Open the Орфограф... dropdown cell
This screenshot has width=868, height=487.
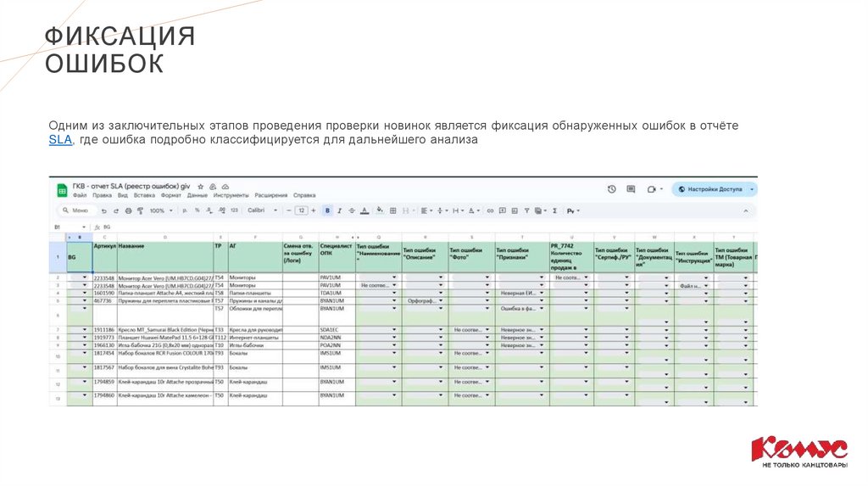click(426, 301)
